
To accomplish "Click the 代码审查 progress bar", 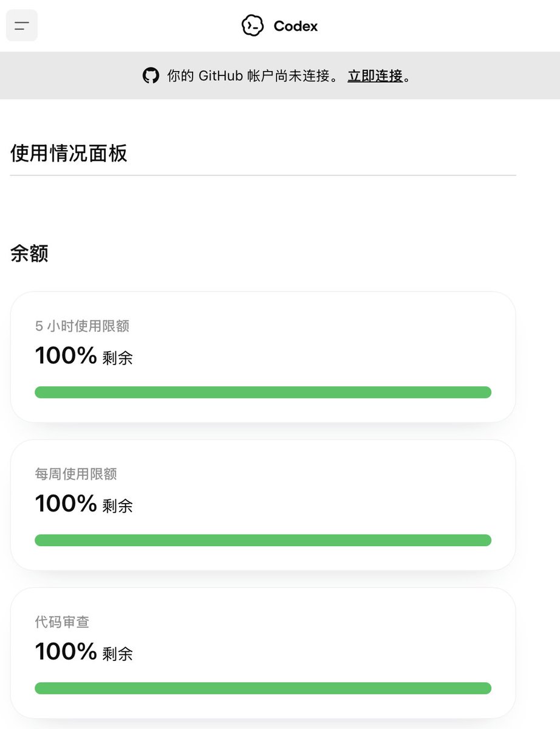I will (x=263, y=688).
